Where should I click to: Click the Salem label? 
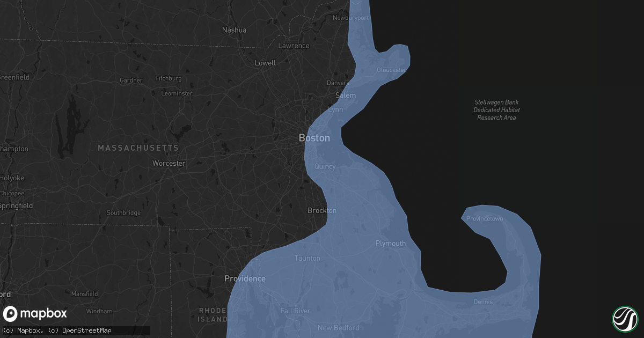pyautogui.click(x=346, y=95)
